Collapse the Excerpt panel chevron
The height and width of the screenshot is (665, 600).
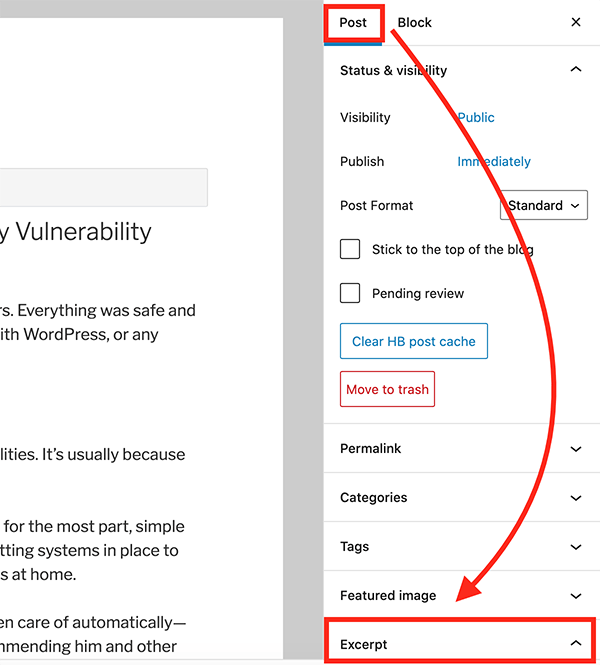point(576,644)
